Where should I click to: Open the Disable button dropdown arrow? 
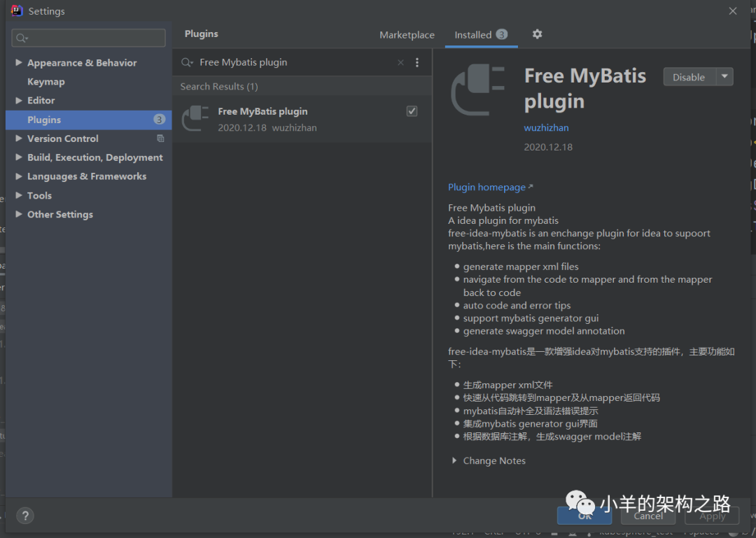pyautogui.click(x=724, y=77)
